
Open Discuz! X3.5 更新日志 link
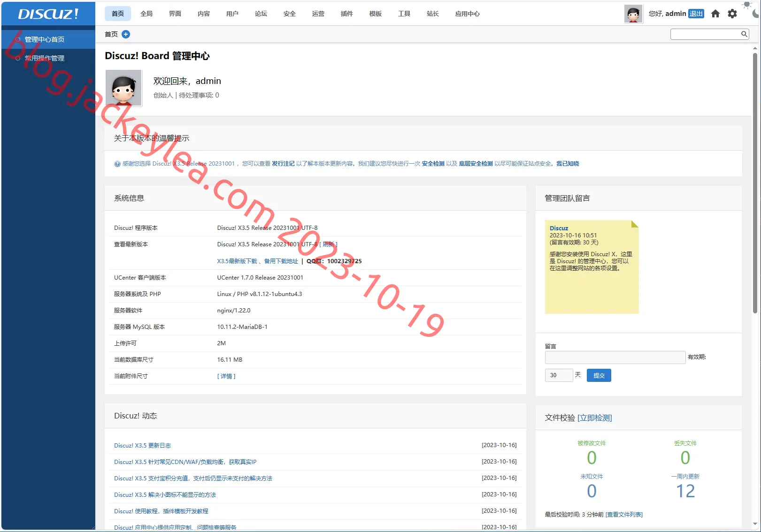pos(143,446)
